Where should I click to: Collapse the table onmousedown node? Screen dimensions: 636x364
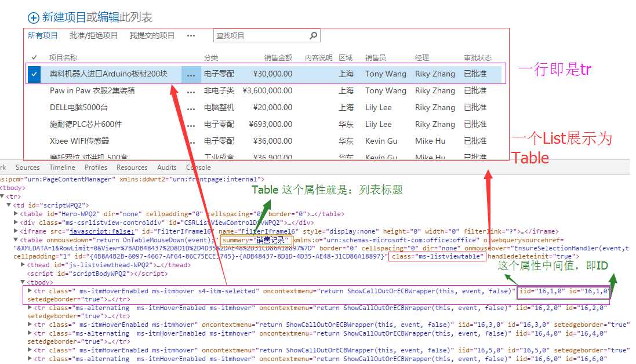[16, 240]
